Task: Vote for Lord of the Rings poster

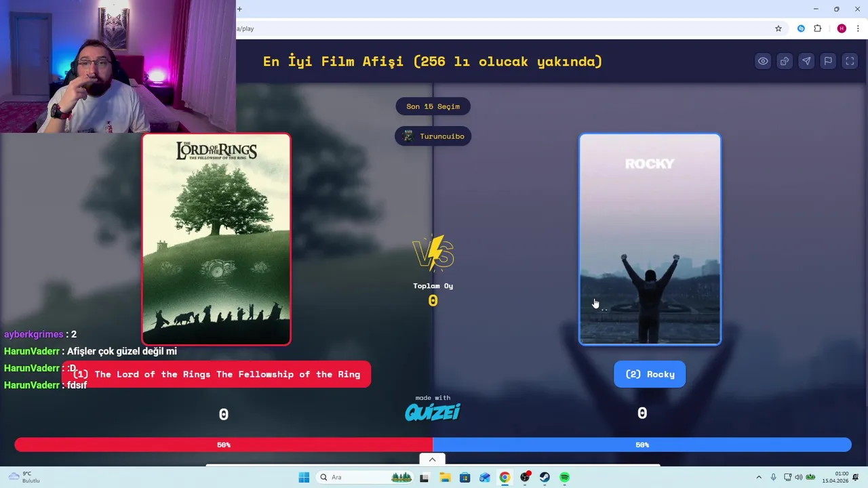Action: [x=216, y=239]
